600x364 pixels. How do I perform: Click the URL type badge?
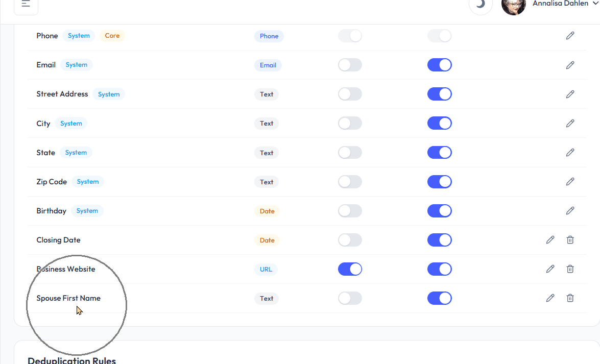266,269
